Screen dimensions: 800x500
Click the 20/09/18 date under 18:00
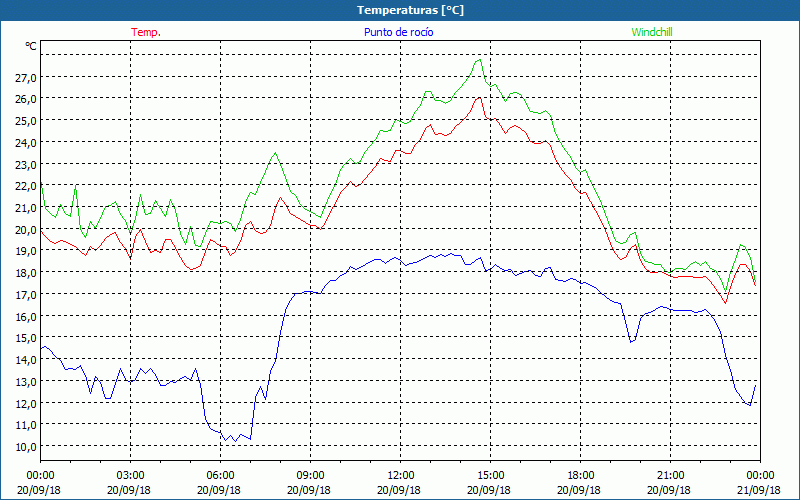coord(579,490)
